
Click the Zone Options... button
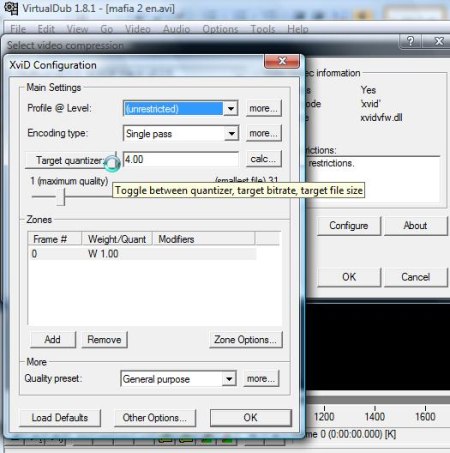coord(246,340)
